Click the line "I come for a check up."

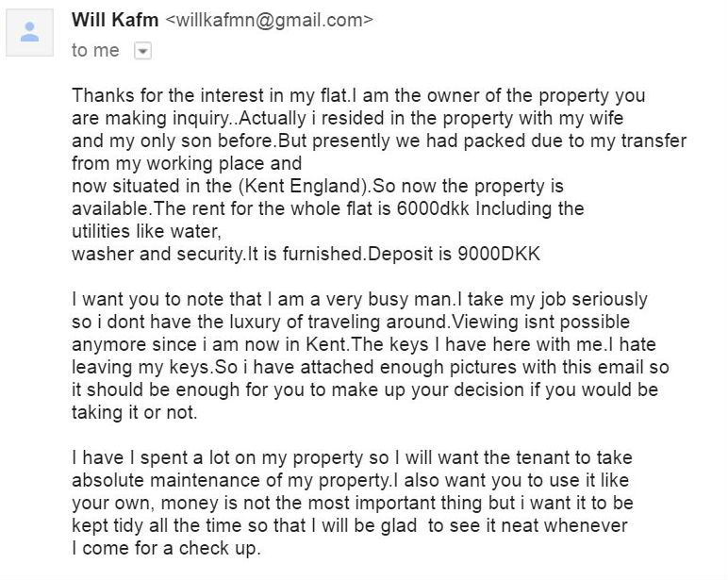pyautogui.click(x=166, y=549)
